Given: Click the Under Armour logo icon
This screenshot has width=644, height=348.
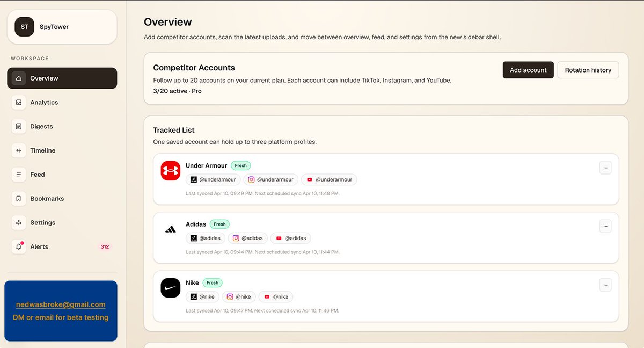Looking at the screenshot, I should [171, 171].
